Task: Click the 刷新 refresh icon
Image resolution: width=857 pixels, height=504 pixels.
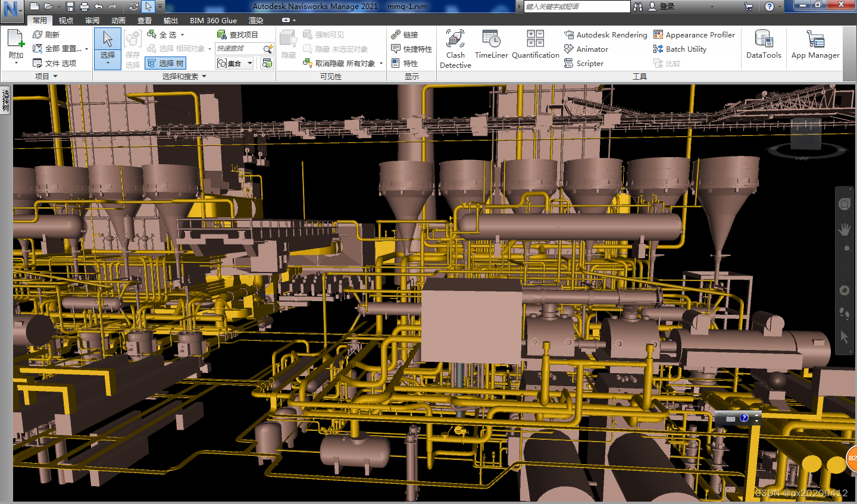Action: click(x=37, y=35)
